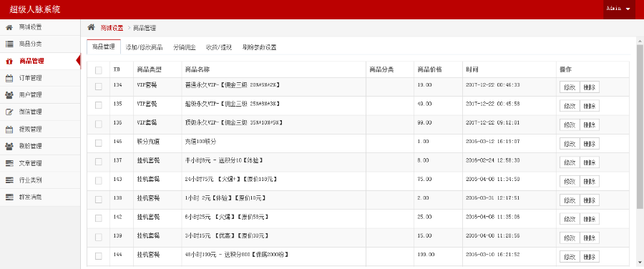Click the 时间 column header
This screenshot has width=644, height=269.
(x=472, y=70)
